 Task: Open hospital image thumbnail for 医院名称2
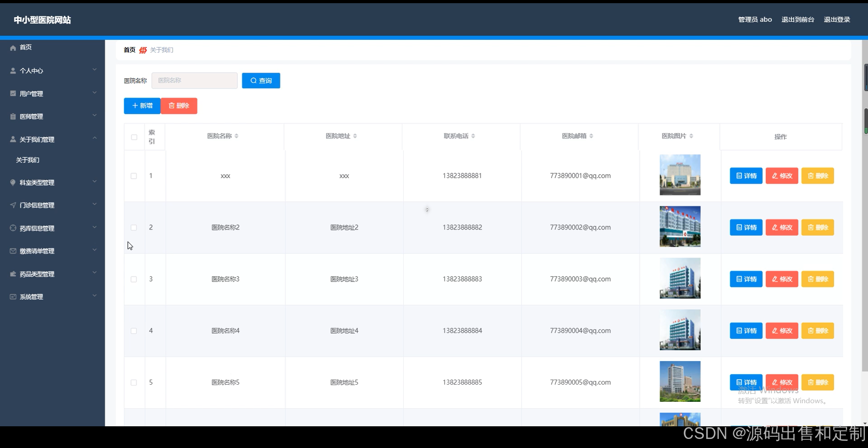click(680, 227)
